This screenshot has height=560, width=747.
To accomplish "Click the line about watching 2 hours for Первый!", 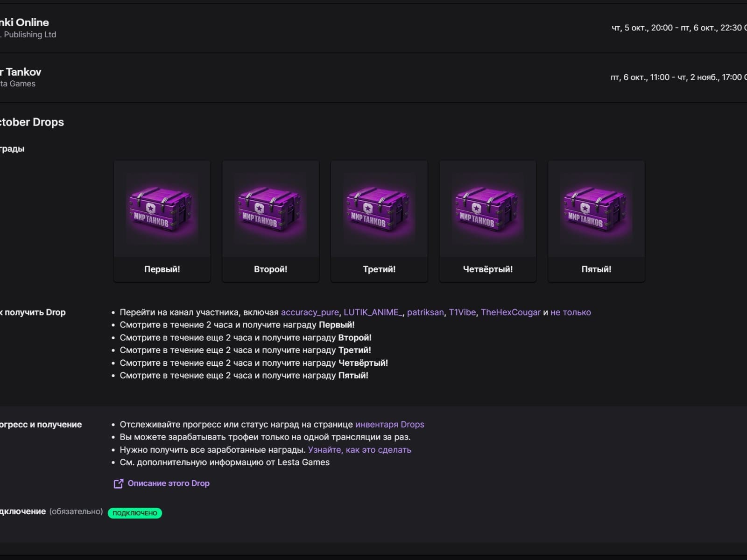I will 237,325.
